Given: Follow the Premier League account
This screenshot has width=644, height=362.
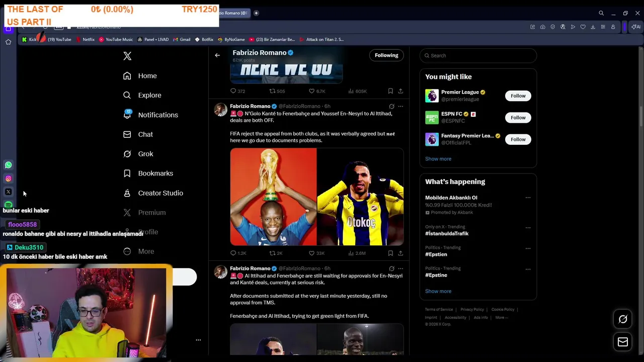Looking at the screenshot, I should (518, 96).
